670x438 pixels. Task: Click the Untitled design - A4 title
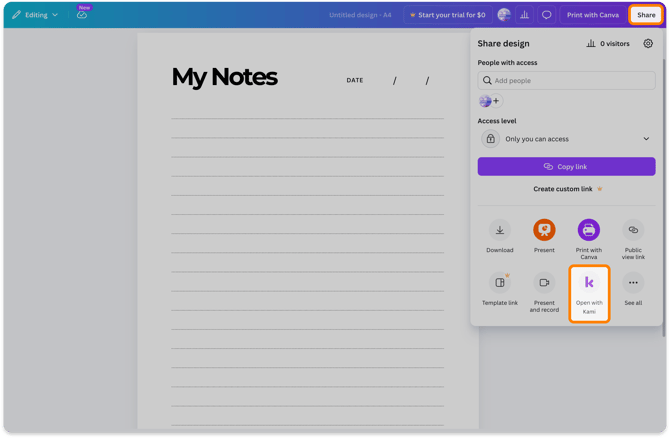point(360,15)
